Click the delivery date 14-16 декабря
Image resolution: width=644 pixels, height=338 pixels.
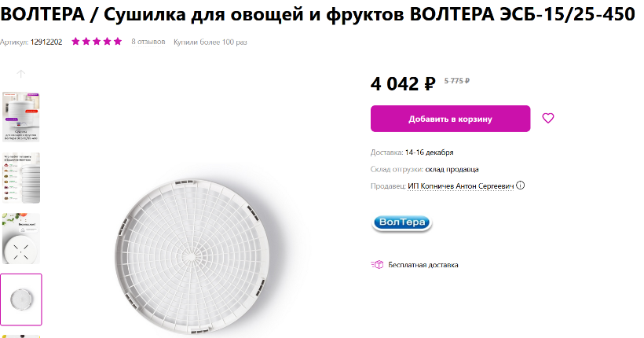coord(429,152)
